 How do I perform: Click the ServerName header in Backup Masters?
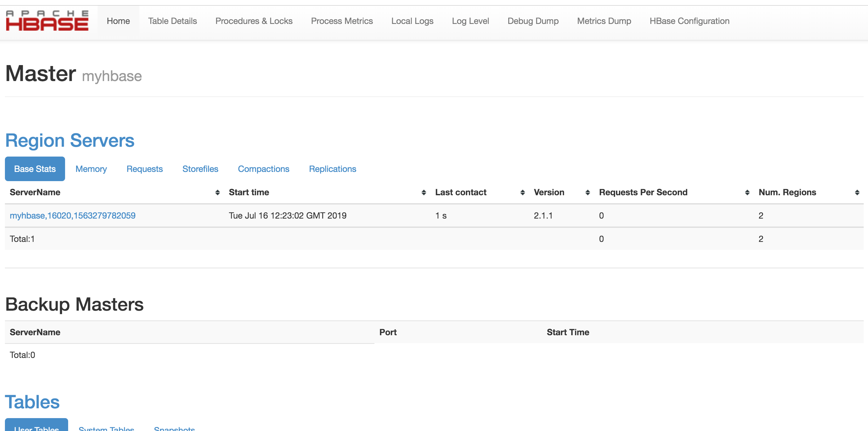tap(35, 332)
